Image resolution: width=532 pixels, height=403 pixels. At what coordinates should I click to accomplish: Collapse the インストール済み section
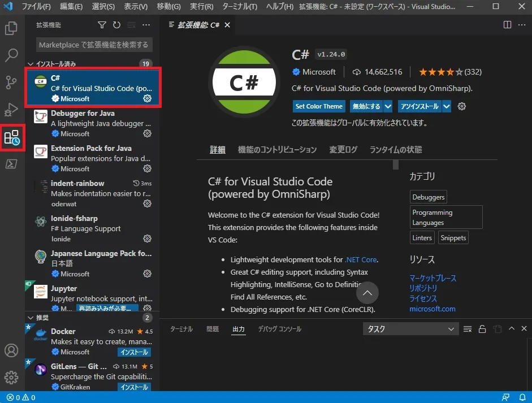click(x=57, y=63)
